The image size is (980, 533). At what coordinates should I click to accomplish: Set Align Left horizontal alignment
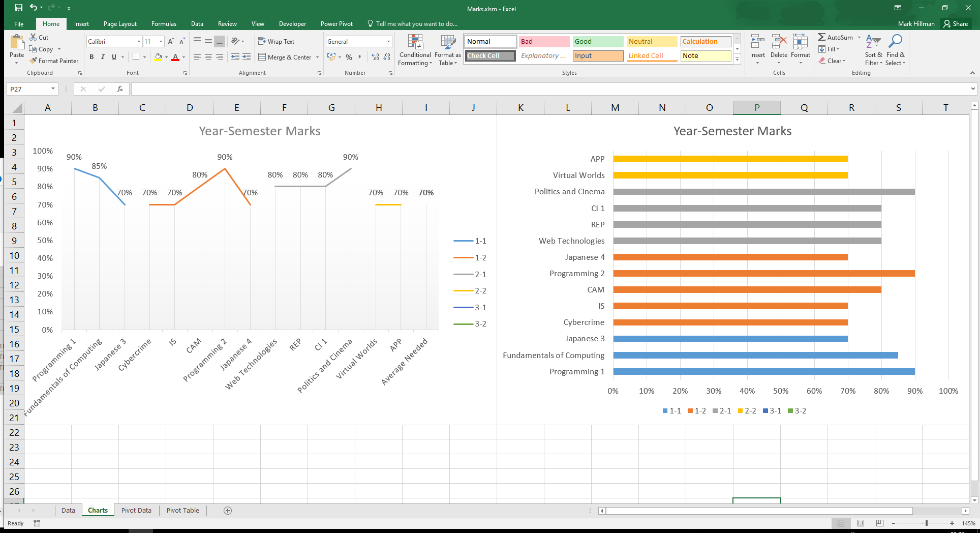(197, 57)
